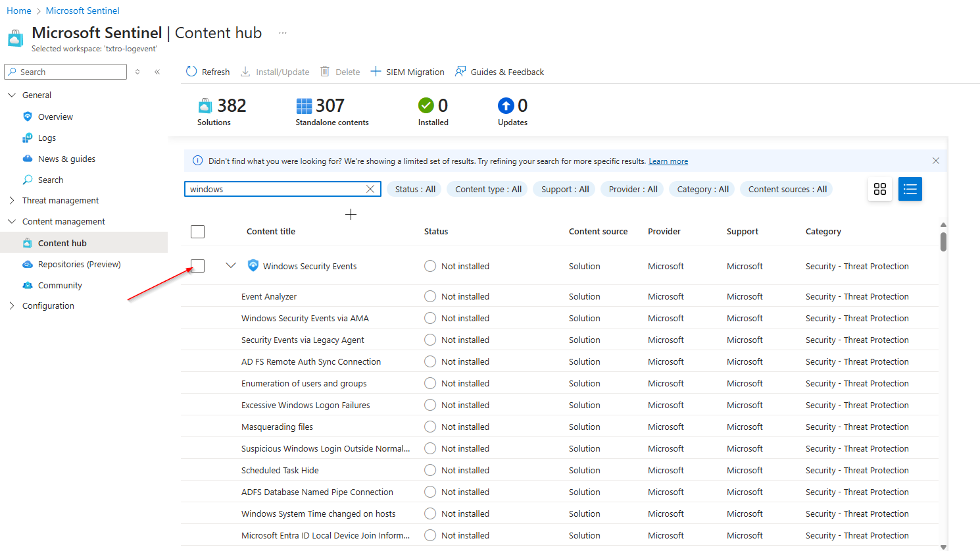Expand the Configuration section

(x=12, y=306)
